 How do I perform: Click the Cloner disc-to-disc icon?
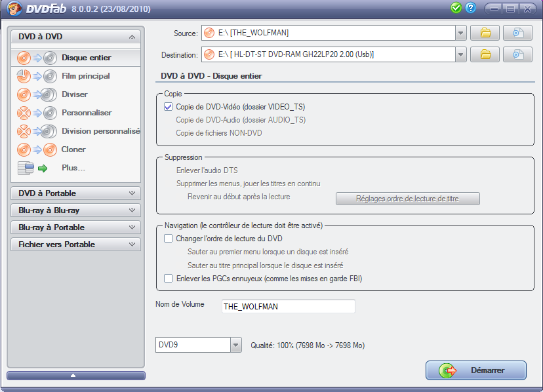pyautogui.click(x=37, y=149)
